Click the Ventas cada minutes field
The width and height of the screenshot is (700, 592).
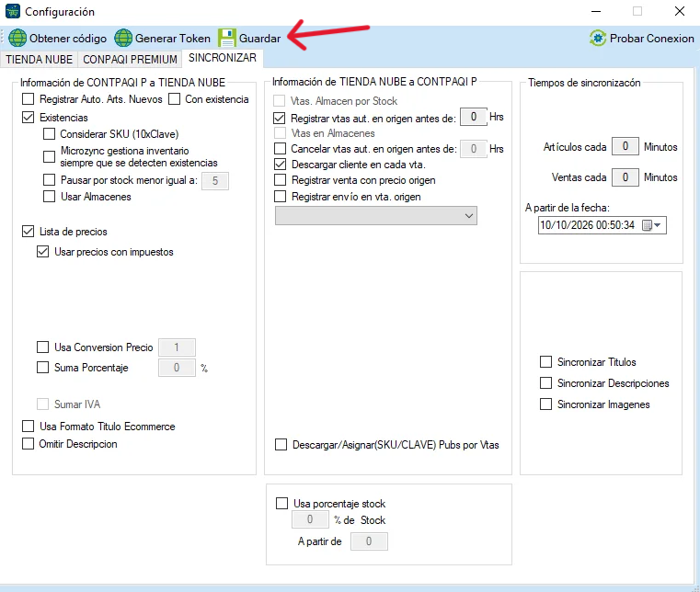click(x=625, y=177)
